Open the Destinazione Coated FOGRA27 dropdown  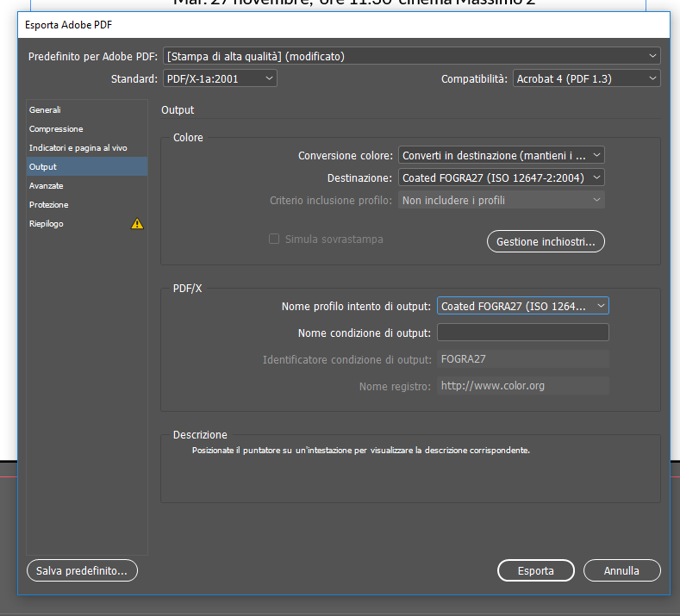(502, 177)
